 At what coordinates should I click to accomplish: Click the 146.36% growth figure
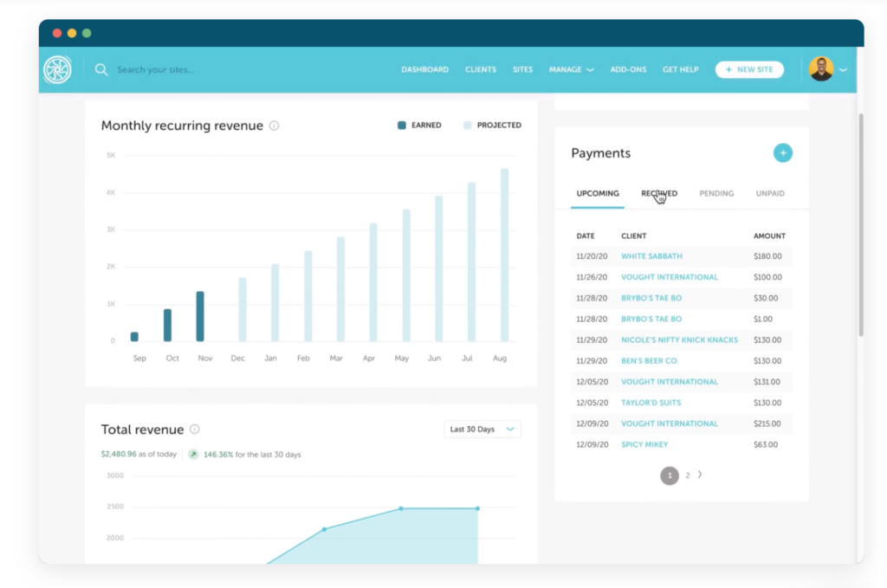pyautogui.click(x=218, y=455)
